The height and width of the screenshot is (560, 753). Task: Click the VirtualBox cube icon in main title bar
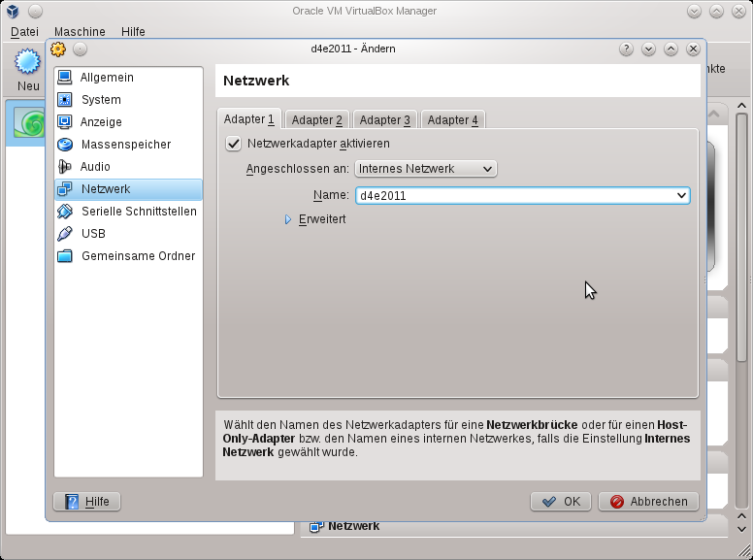tap(13, 11)
